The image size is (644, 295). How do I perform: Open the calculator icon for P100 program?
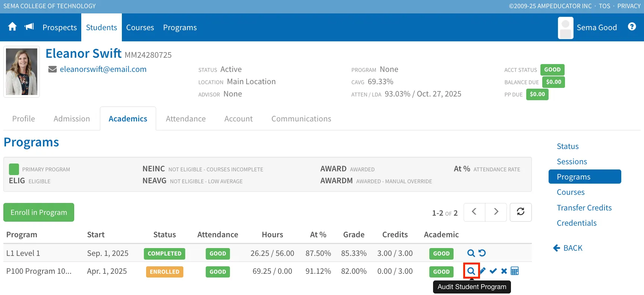[515, 271]
